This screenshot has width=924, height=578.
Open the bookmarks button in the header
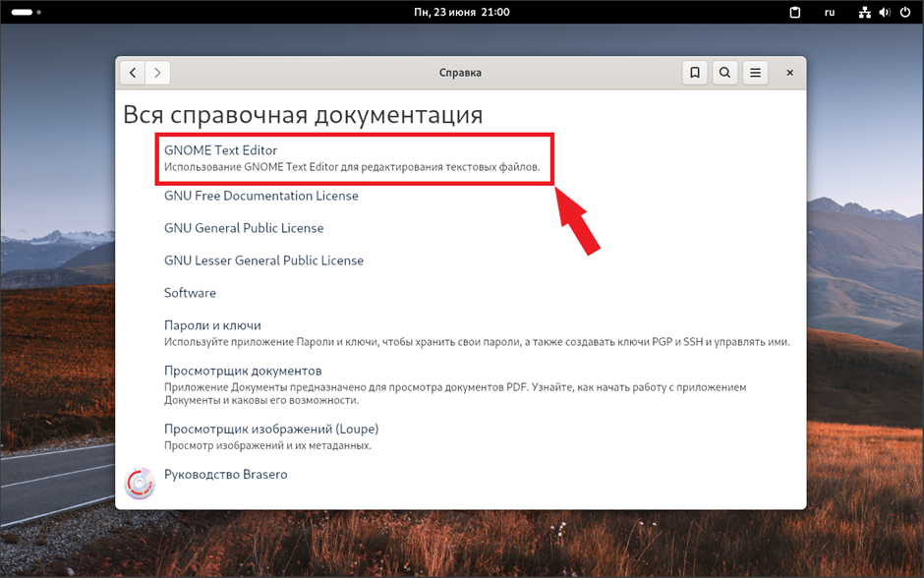pyautogui.click(x=695, y=73)
